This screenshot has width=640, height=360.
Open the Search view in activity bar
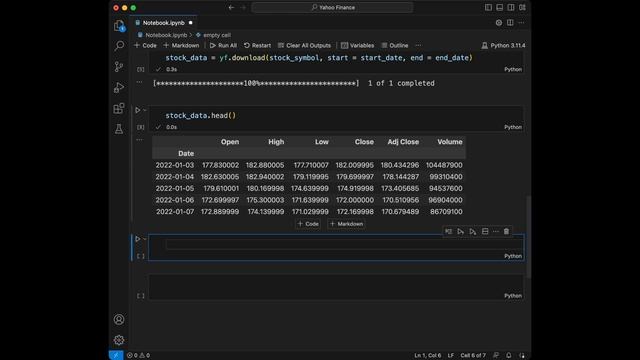click(x=119, y=45)
